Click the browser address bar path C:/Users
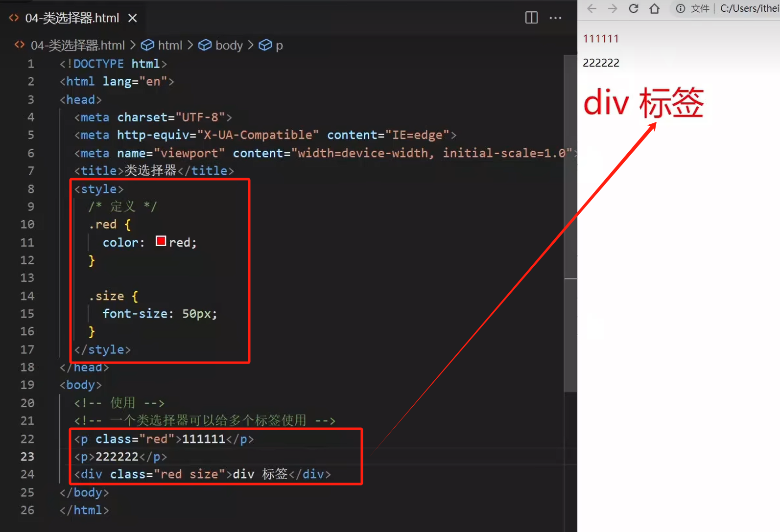 749,8
